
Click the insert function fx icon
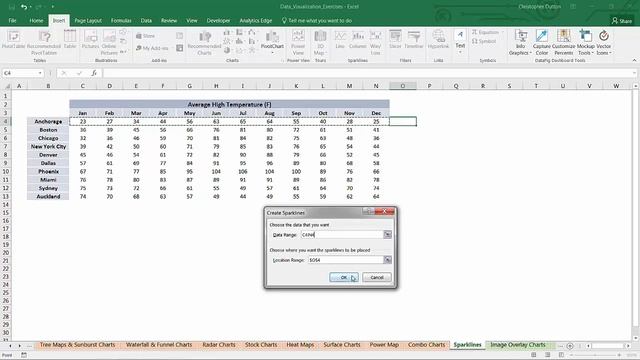point(94,73)
